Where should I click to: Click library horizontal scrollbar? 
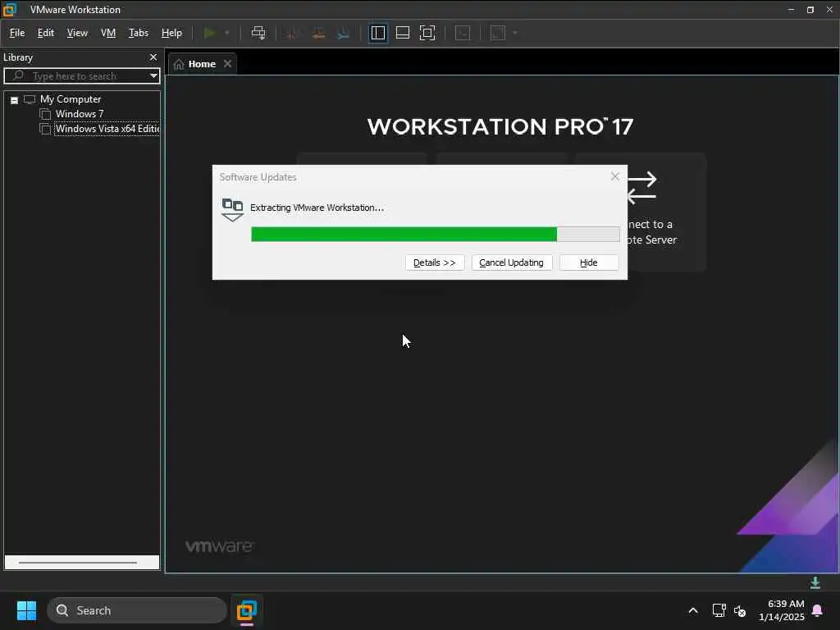tap(78, 563)
